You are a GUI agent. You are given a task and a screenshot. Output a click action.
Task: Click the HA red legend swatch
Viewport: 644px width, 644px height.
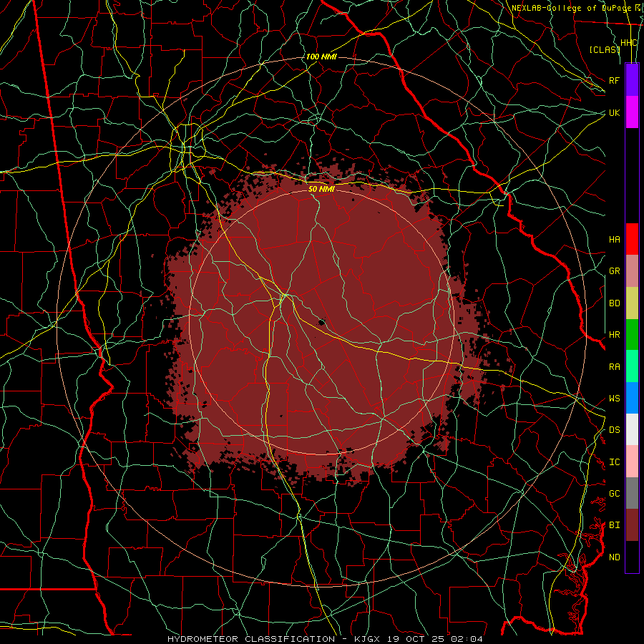[x=632, y=239]
